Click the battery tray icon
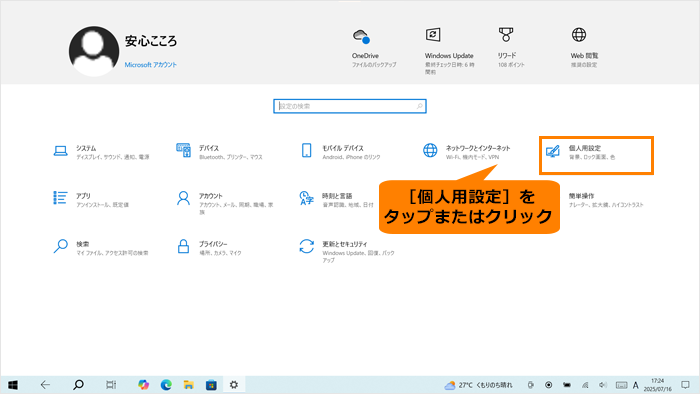Viewport: 700px width, 394px height. [x=567, y=385]
